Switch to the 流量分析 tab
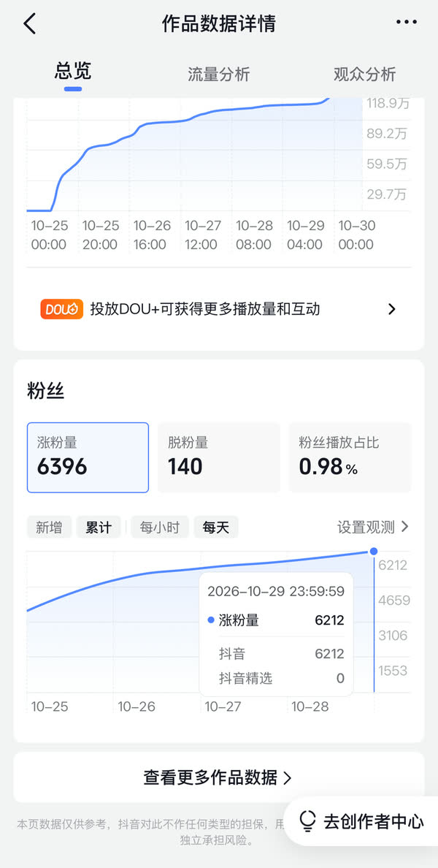 [x=219, y=74]
